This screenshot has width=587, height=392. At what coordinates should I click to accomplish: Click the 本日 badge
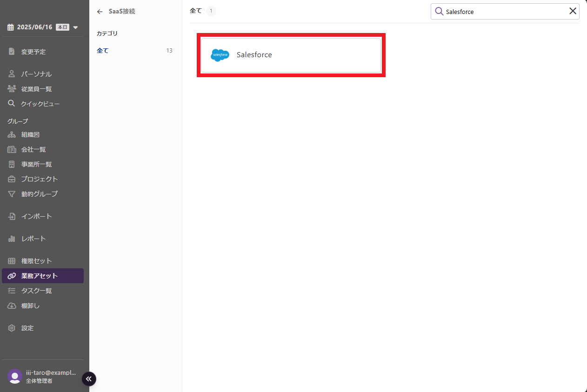click(x=62, y=27)
